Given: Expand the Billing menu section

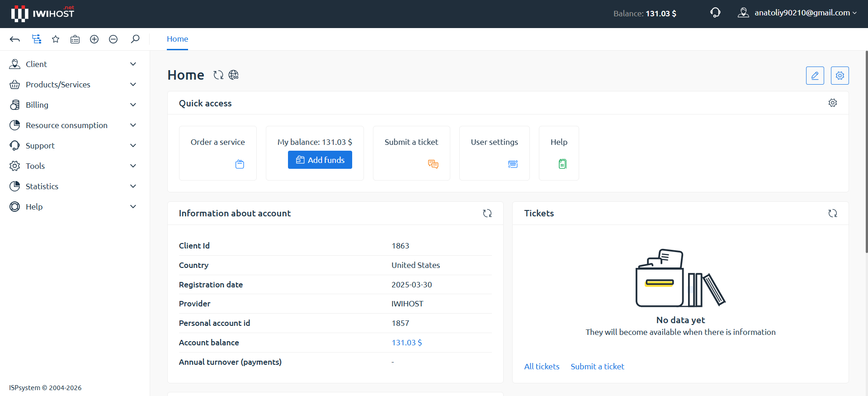Looking at the screenshot, I should (73, 105).
